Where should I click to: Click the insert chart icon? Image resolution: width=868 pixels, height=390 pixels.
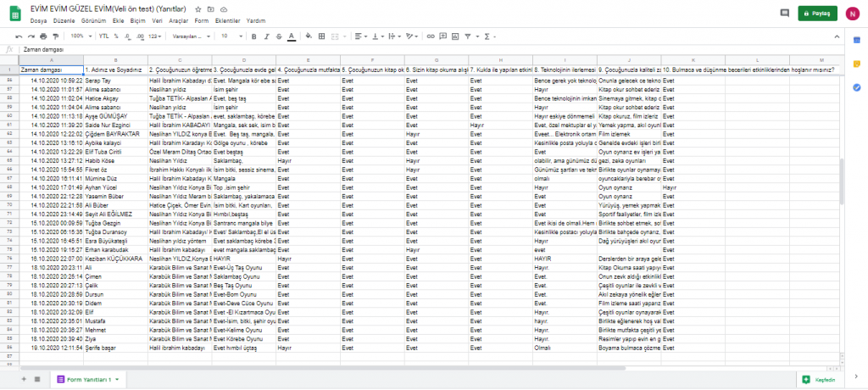[456, 36]
